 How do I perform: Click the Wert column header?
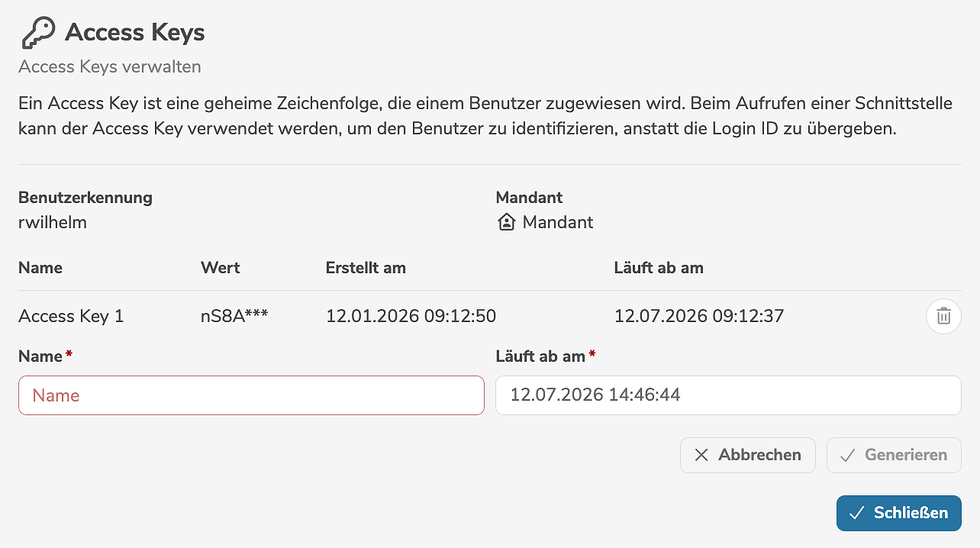(220, 268)
